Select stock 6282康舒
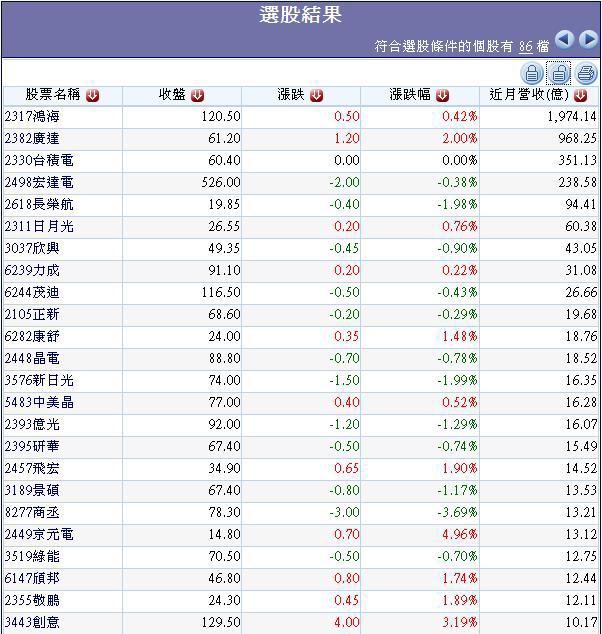 [32, 336]
